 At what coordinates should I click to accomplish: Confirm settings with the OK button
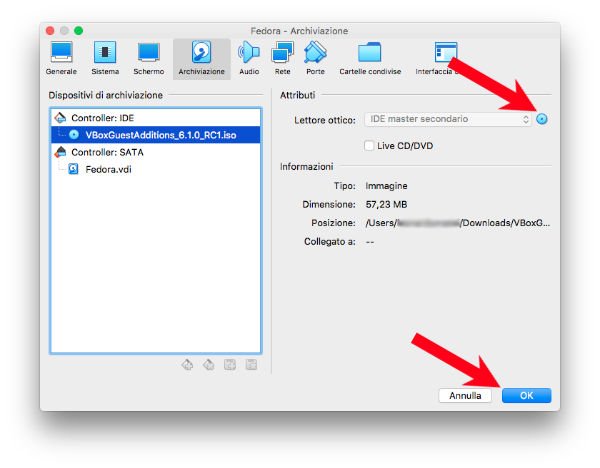tap(527, 396)
